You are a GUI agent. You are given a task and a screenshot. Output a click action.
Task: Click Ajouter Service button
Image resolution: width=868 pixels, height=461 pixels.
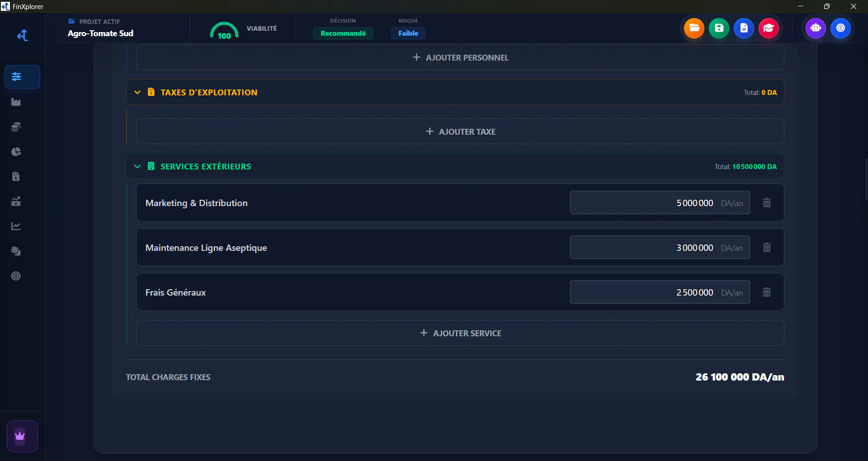[x=460, y=333]
